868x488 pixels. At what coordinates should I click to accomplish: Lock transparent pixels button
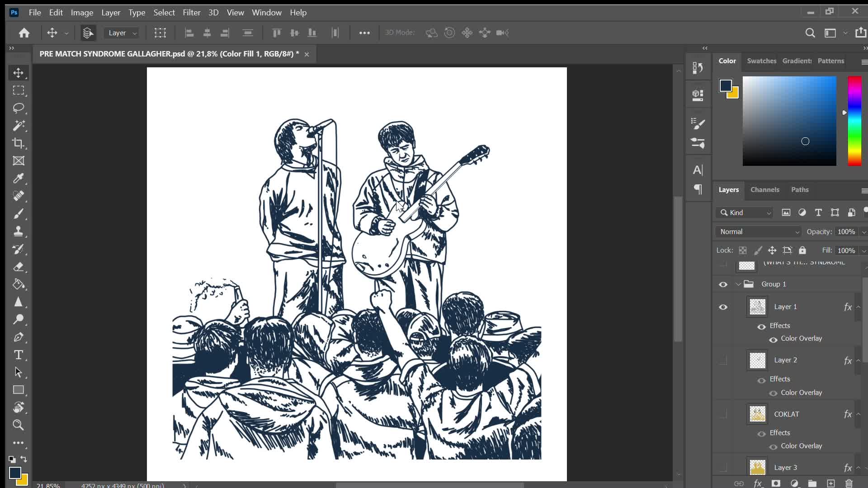pos(743,250)
